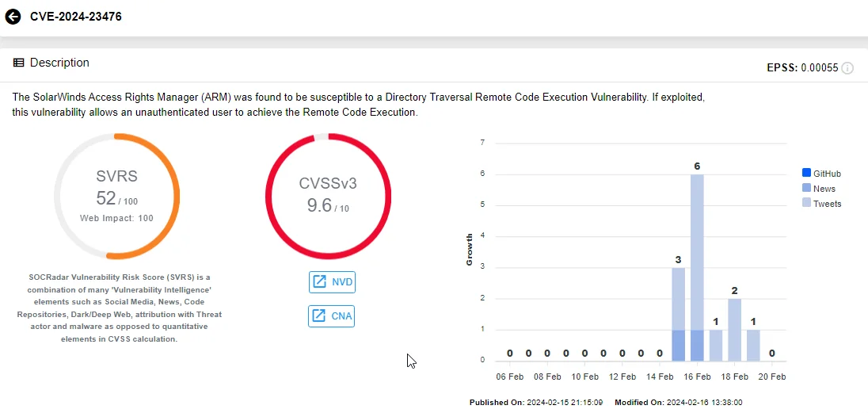
Task: Toggle GitHub series in chart legend
Action: point(821,174)
